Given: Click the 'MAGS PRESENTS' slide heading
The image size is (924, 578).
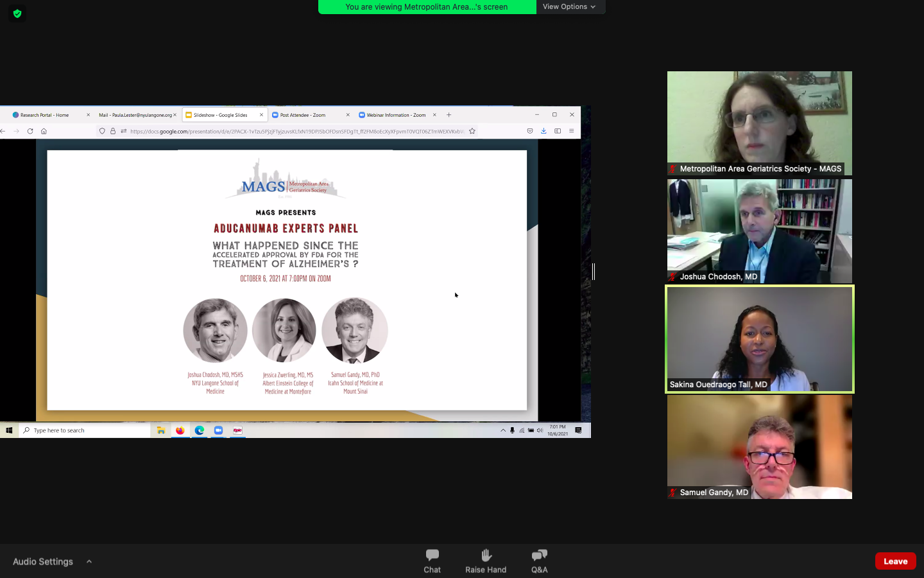Looking at the screenshot, I should click(x=286, y=213).
